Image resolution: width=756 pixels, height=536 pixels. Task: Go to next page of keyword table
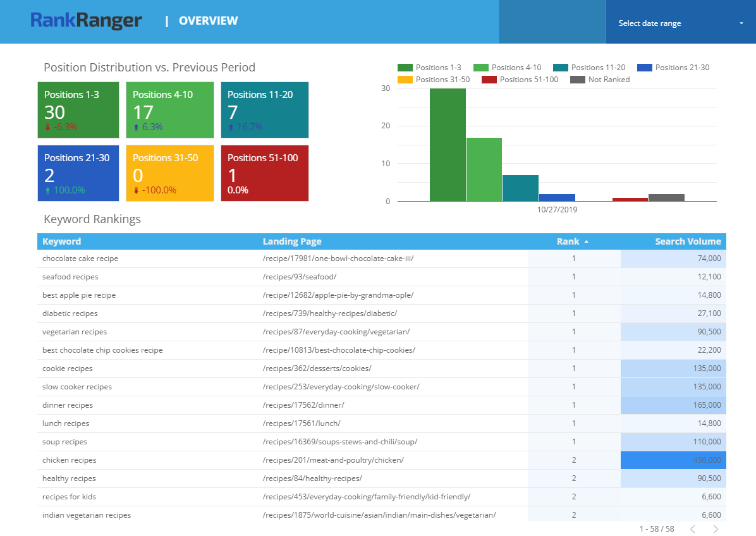[716, 528]
